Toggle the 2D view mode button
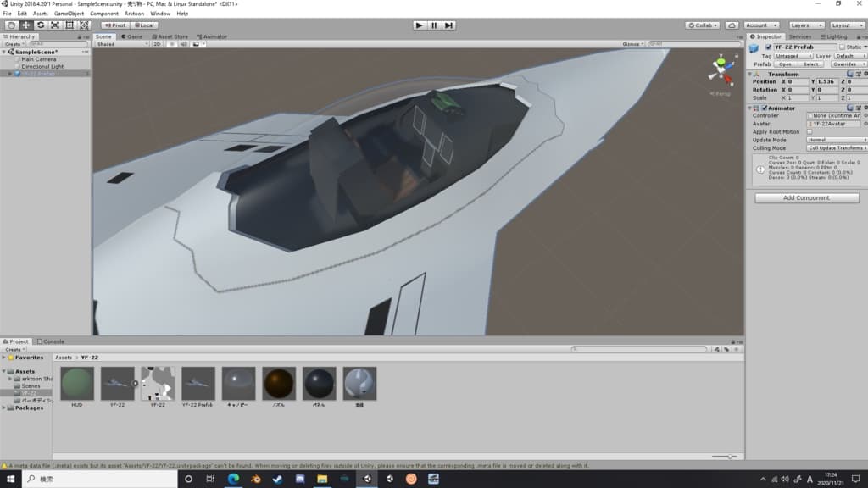 coord(157,44)
